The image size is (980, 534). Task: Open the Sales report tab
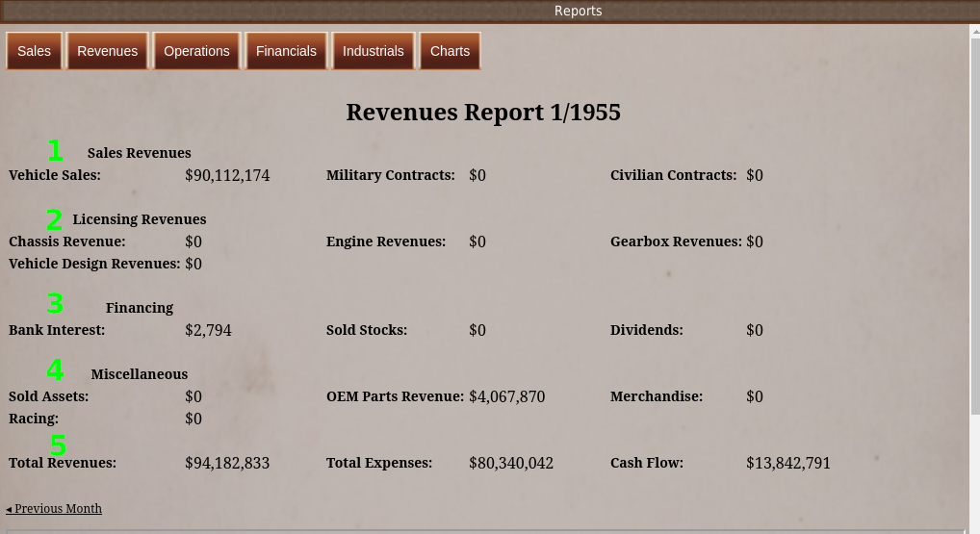pos(34,51)
